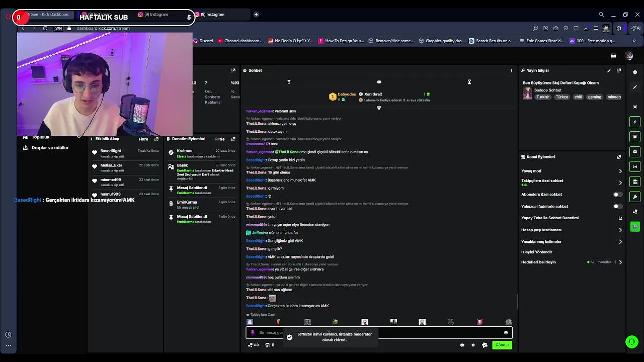Click the wrench icon in right sidebar

pos(635,197)
